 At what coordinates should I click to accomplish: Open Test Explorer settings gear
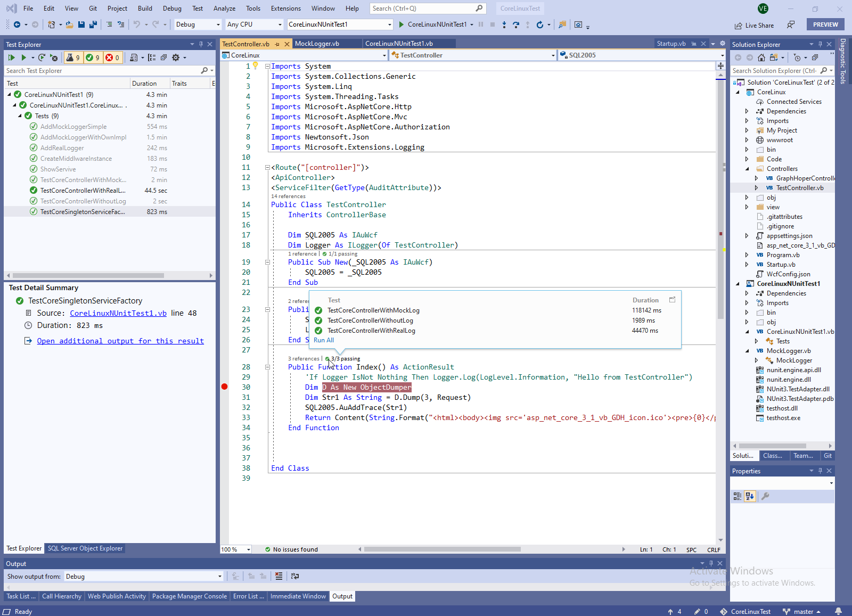tap(176, 58)
